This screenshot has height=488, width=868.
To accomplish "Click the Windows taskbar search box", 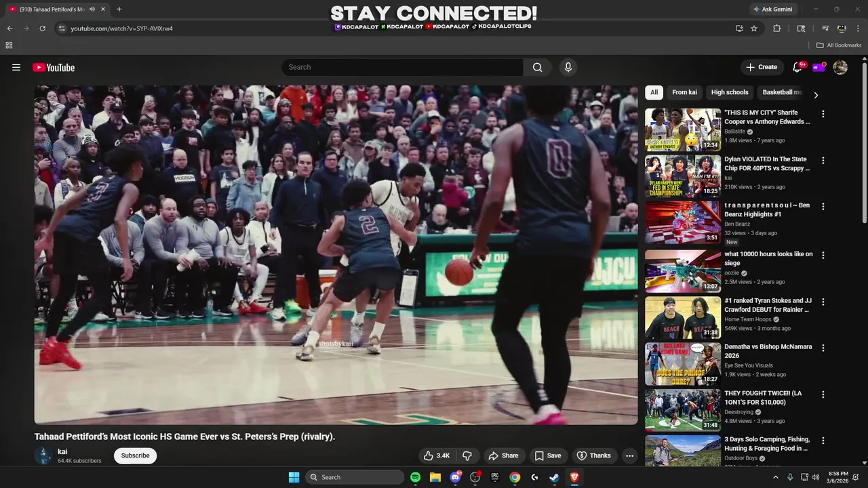I will [354, 477].
